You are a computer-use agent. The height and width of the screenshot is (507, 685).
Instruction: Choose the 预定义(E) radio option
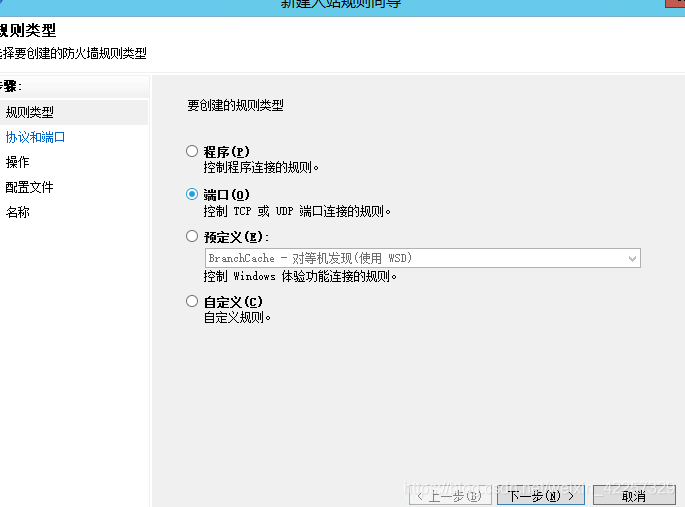pos(192,236)
